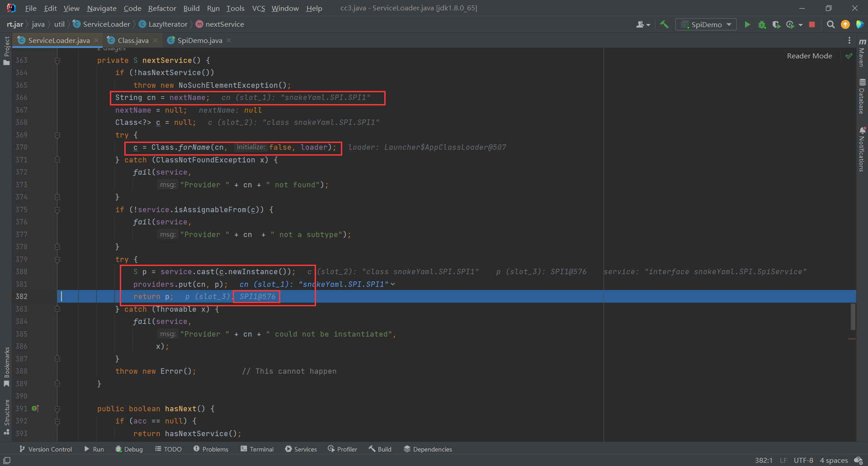Expand the profiler run options arrow
This screenshot has width=868, height=466.
pos(801,25)
